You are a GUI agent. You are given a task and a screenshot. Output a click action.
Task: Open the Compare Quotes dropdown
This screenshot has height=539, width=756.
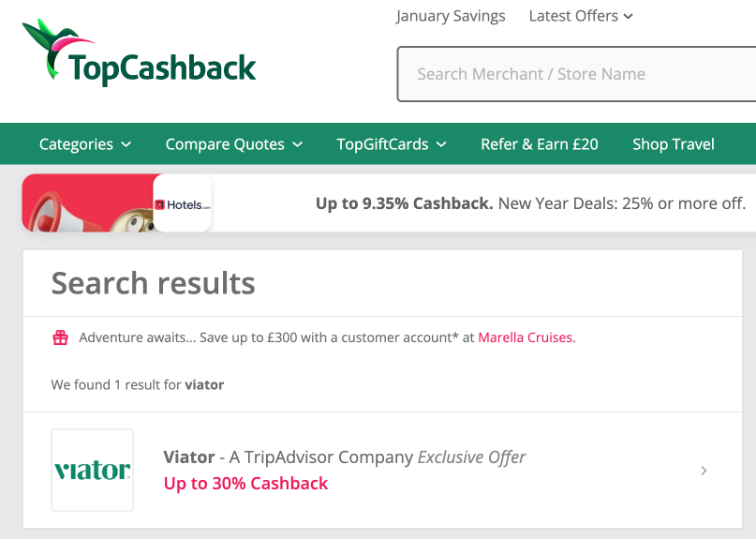pos(234,144)
